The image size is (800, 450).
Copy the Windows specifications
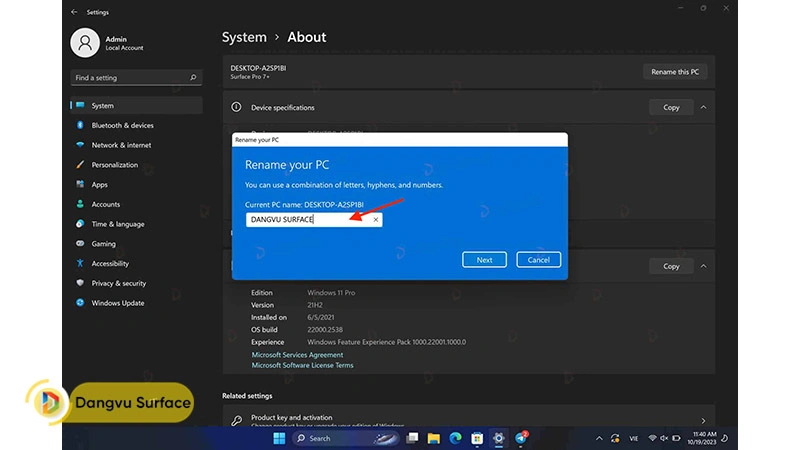point(671,266)
